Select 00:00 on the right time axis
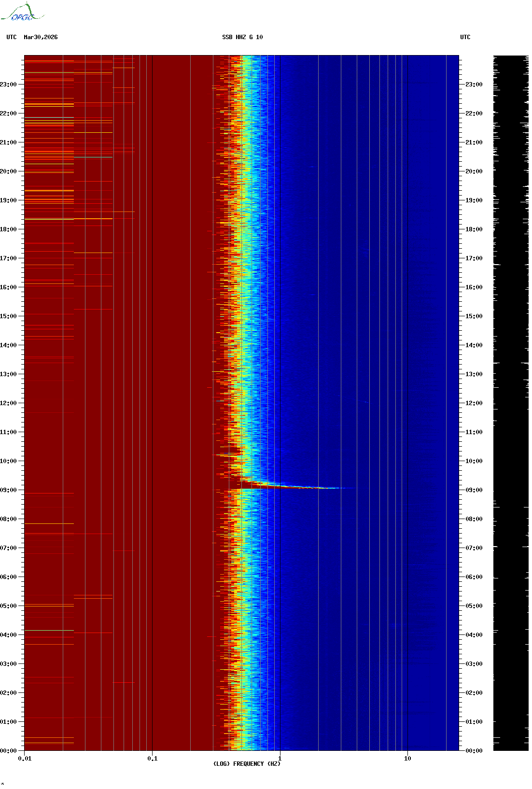This screenshot has width=532, height=789. tap(474, 751)
